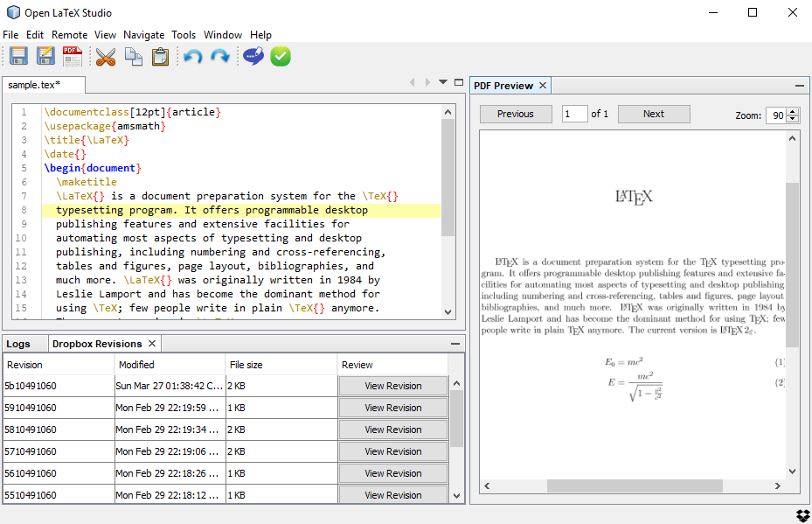Viewport: 812px width, 524px height.
Task: Click the green checkmark toolbar icon
Action: pyautogui.click(x=281, y=56)
